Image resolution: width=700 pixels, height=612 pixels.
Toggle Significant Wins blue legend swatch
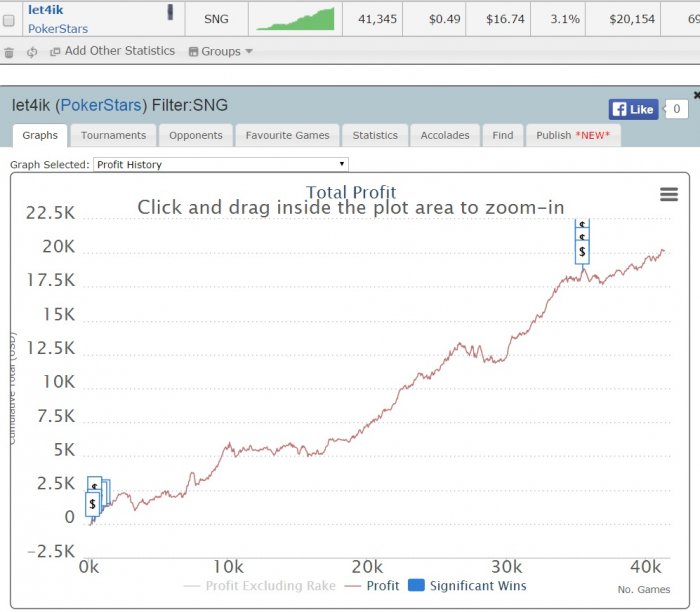tap(417, 586)
